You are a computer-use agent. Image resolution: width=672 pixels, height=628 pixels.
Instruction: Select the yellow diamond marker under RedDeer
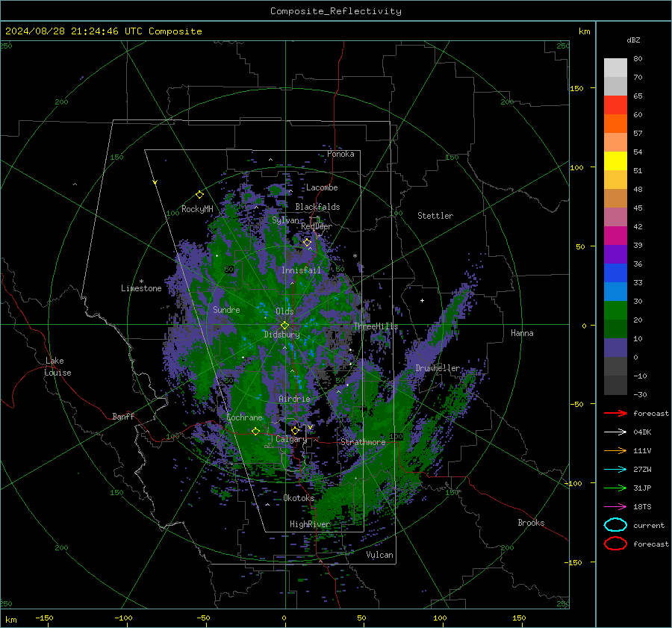[308, 243]
